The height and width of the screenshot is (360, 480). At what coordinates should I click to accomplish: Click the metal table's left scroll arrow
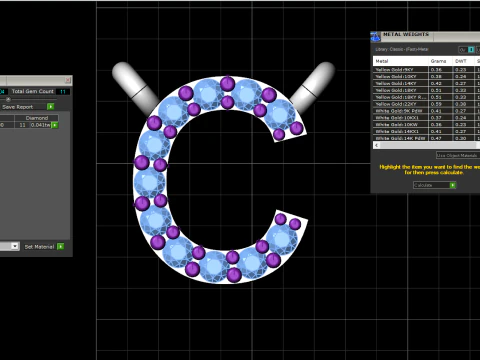(x=377, y=145)
